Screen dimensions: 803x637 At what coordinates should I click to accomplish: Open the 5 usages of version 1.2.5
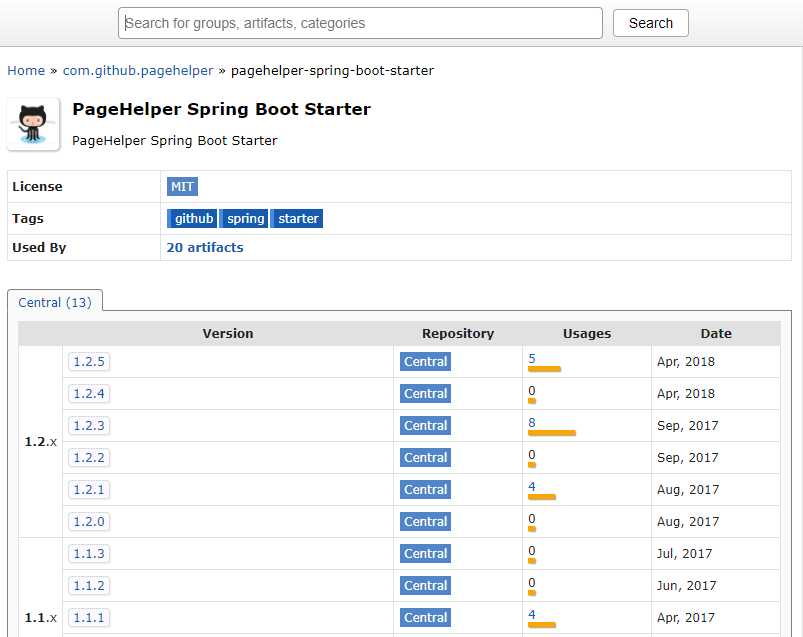[x=532, y=358]
